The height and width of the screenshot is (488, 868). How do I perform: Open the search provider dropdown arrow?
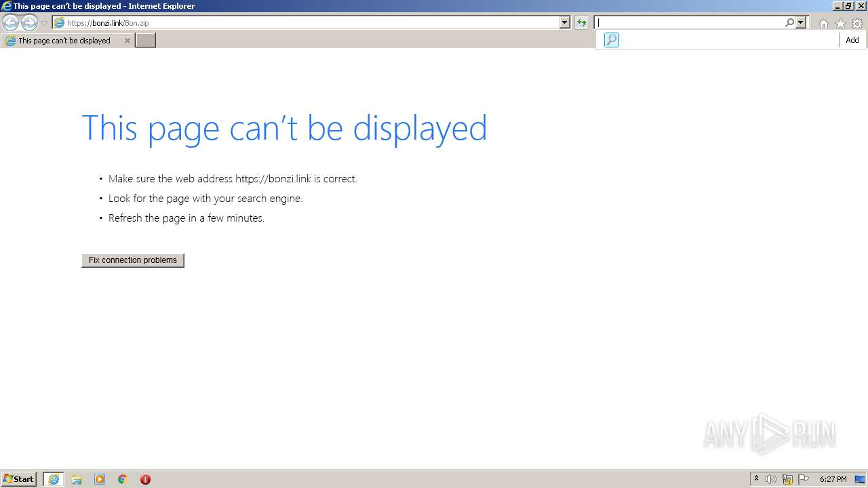[x=801, y=22]
